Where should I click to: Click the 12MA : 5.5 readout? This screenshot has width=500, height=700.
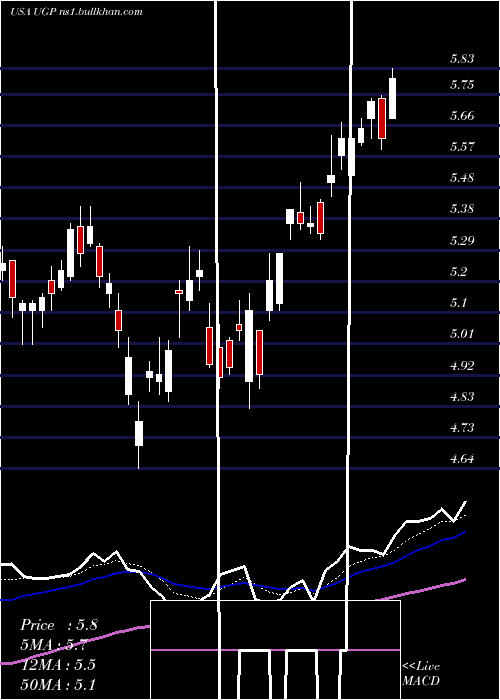58,665
